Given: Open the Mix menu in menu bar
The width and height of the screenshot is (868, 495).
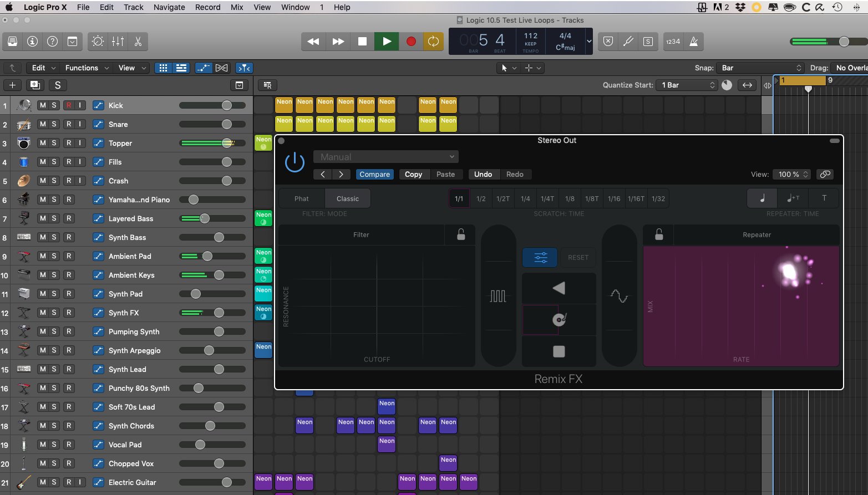Looking at the screenshot, I should (x=237, y=7).
